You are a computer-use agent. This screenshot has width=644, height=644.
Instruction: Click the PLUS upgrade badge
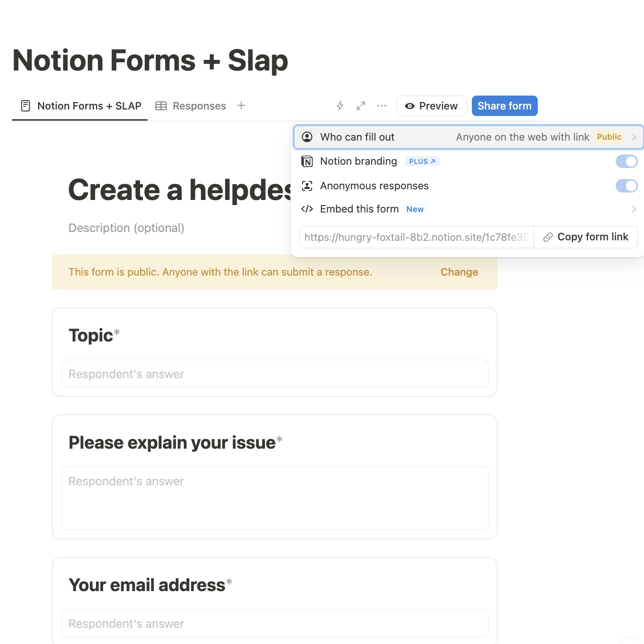pos(422,161)
